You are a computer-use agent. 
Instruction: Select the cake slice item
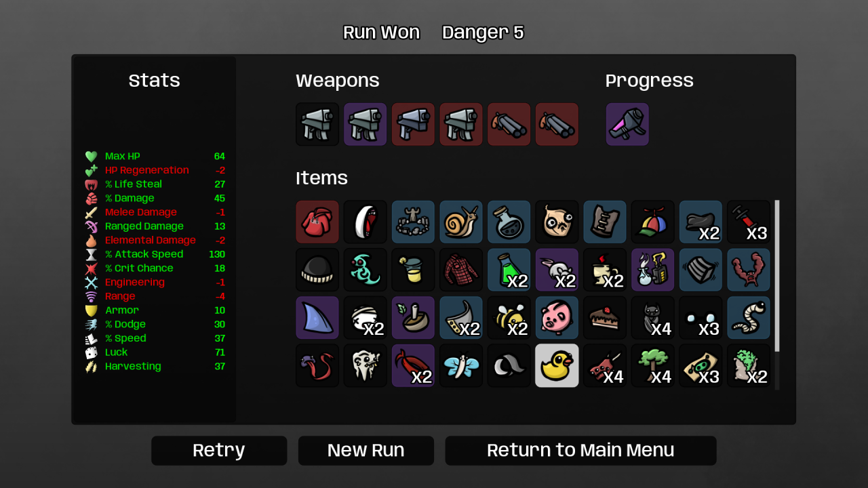pos(605,317)
